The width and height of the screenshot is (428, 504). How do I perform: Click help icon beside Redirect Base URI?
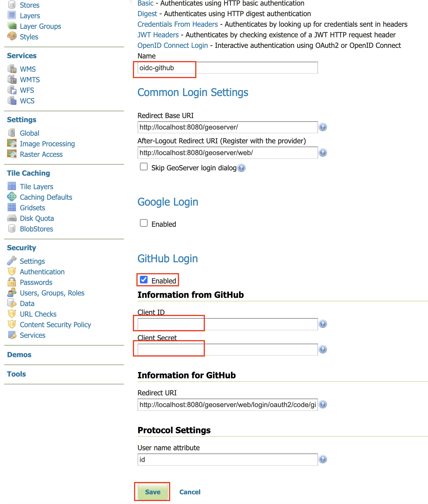coord(322,127)
